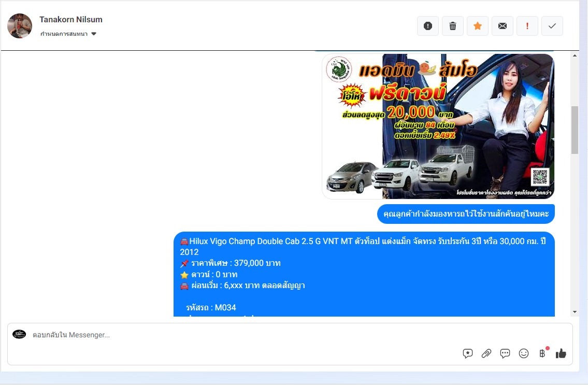Screen dimensions: 588x385
Task: Click the scrollbar down arrow
Action: [x=575, y=312]
